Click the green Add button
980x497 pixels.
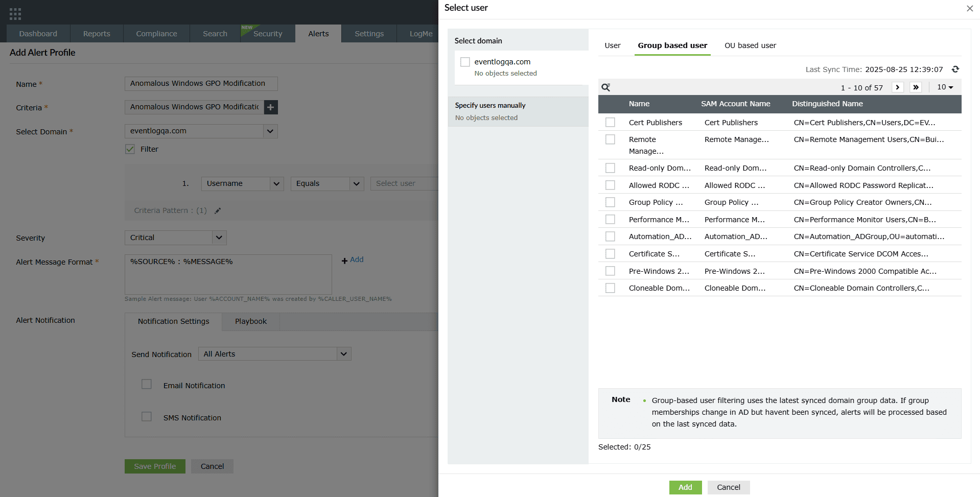click(686, 487)
